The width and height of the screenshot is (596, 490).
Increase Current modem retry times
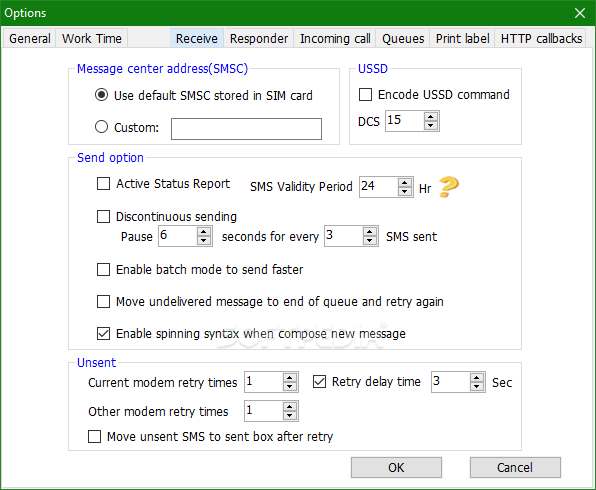(290, 378)
